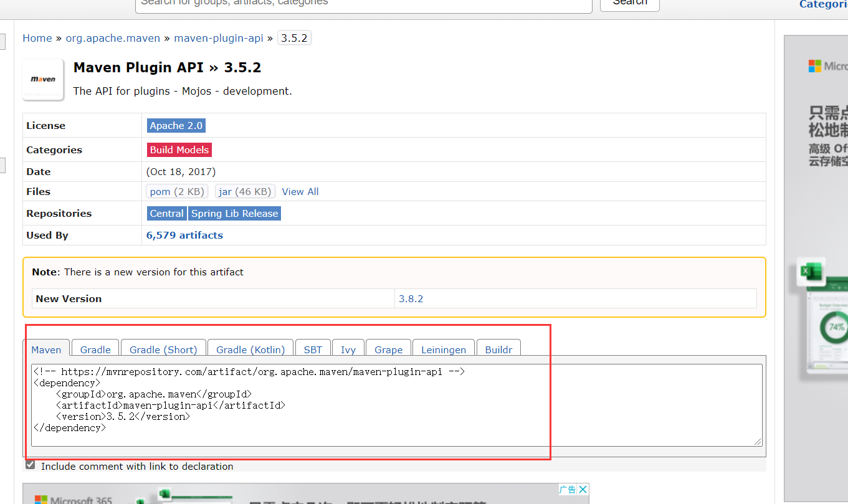Switch to the Leiningen tab
Image resolution: width=848 pixels, height=504 pixels.
coord(444,349)
